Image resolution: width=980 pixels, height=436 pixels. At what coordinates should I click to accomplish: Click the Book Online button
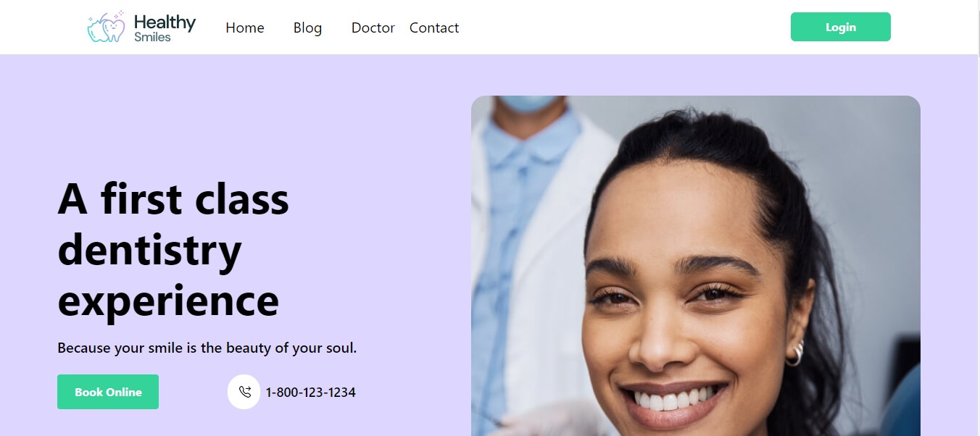click(x=108, y=392)
